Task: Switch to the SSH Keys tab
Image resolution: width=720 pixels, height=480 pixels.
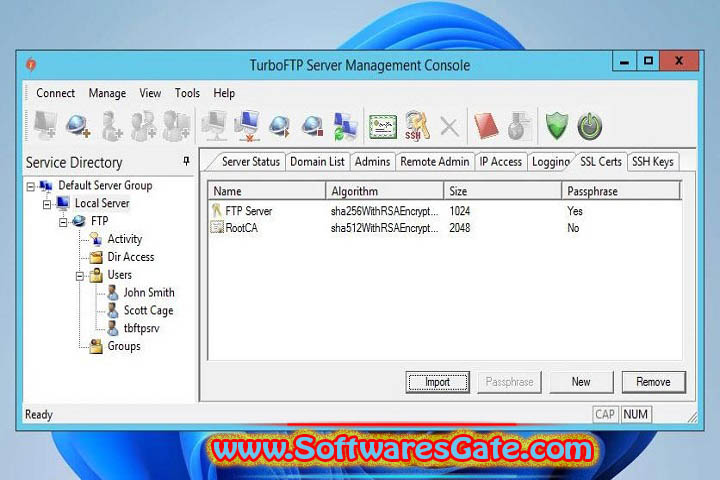Action: 652,162
